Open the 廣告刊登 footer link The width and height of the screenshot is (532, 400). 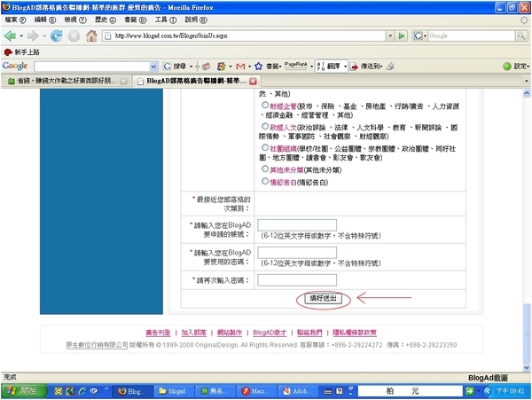pyautogui.click(x=158, y=333)
